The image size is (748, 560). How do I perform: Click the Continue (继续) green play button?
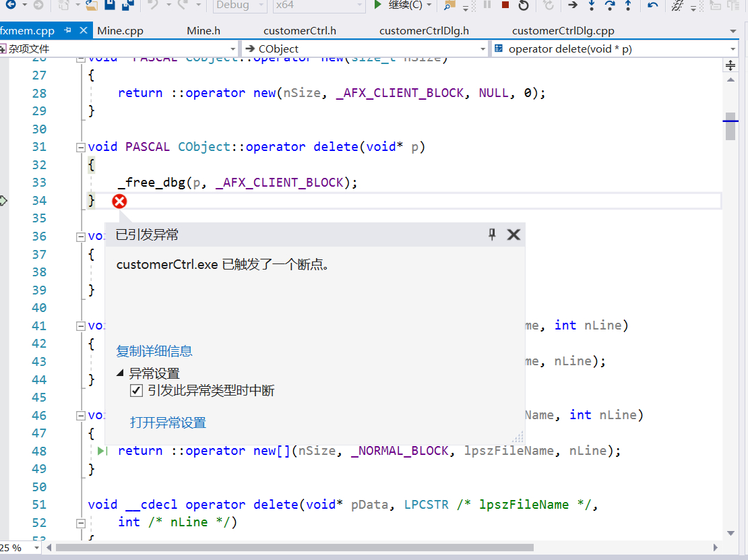pos(378,5)
